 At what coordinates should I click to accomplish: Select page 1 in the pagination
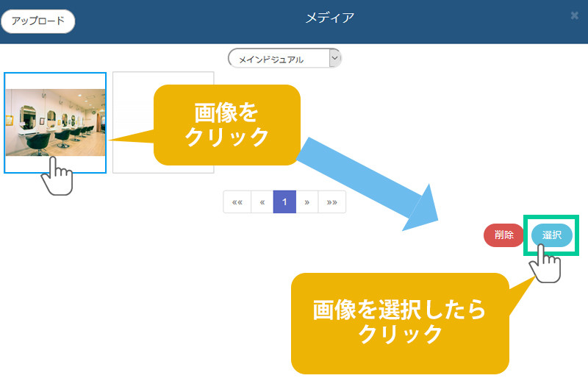(x=284, y=202)
